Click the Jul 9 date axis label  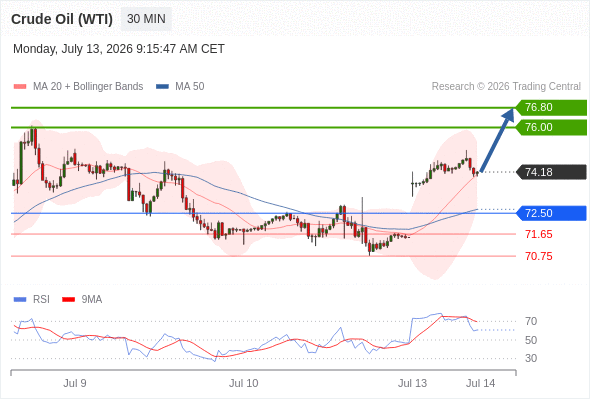click(x=75, y=383)
